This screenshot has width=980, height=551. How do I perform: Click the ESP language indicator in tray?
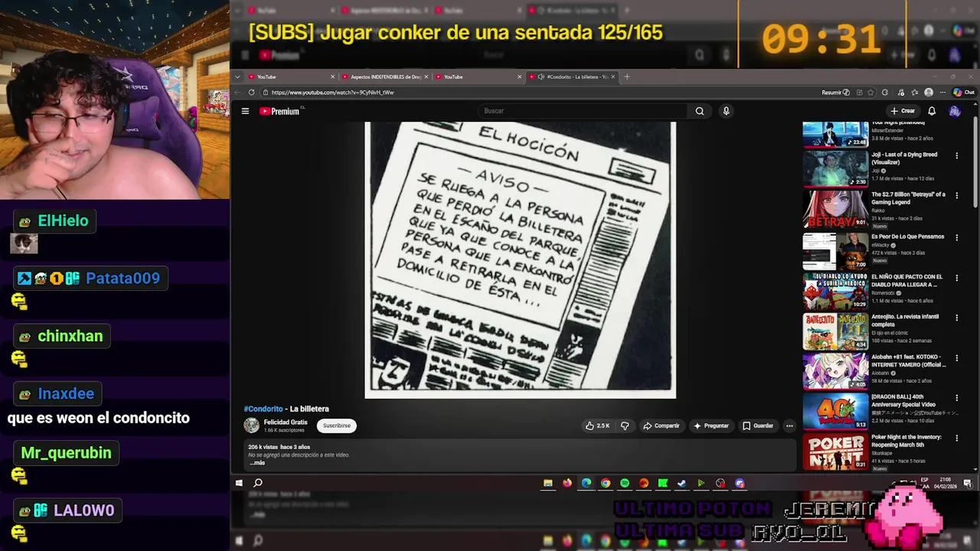[x=925, y=480]
